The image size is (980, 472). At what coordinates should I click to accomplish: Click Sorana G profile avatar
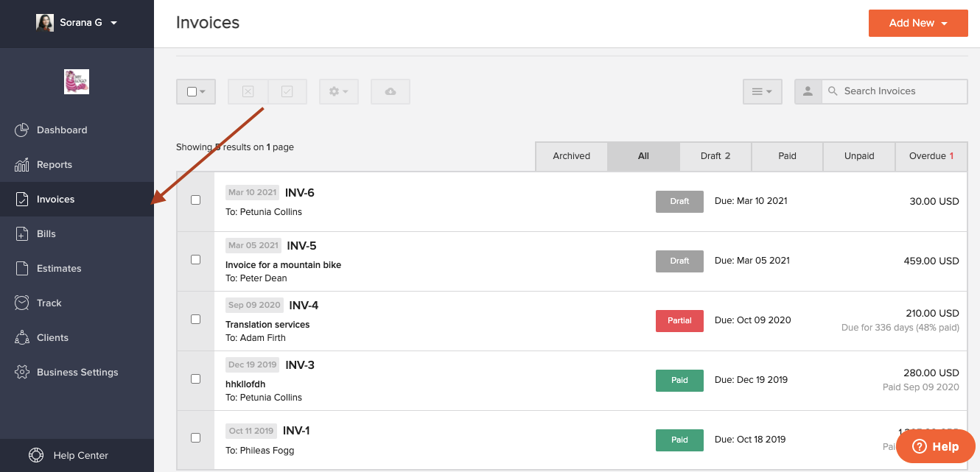(45, 23)
